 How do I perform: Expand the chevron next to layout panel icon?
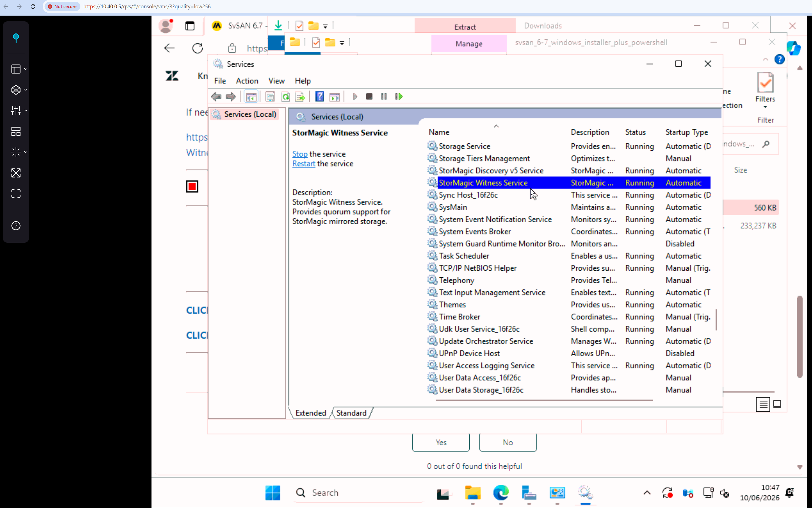click(x=26, y=69)
